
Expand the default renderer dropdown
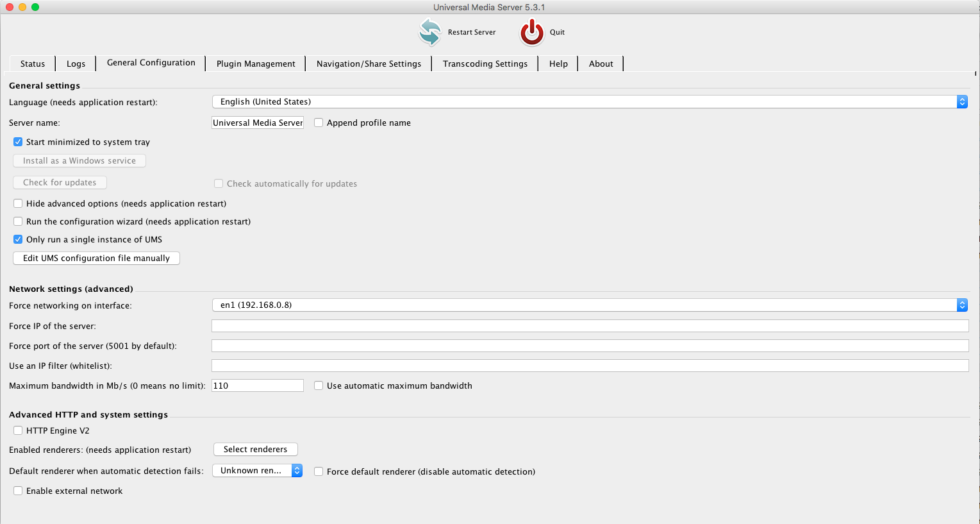(257, 470)
